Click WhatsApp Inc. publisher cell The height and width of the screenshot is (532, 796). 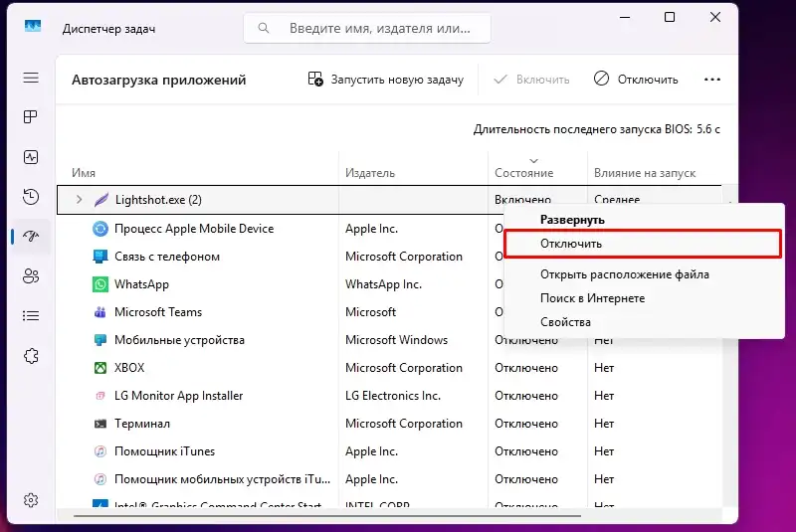(383, 284)
